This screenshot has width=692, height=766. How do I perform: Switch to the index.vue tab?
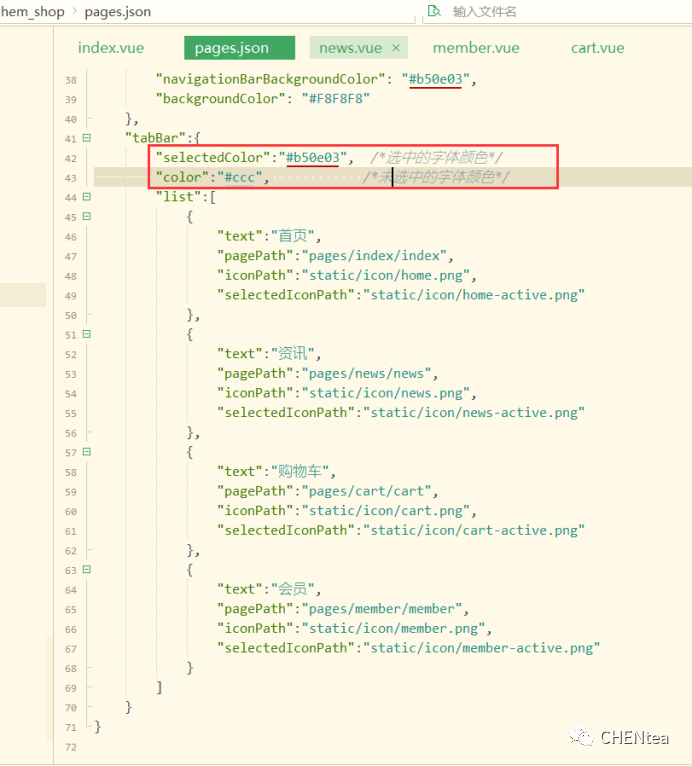[x=111, y=48]
